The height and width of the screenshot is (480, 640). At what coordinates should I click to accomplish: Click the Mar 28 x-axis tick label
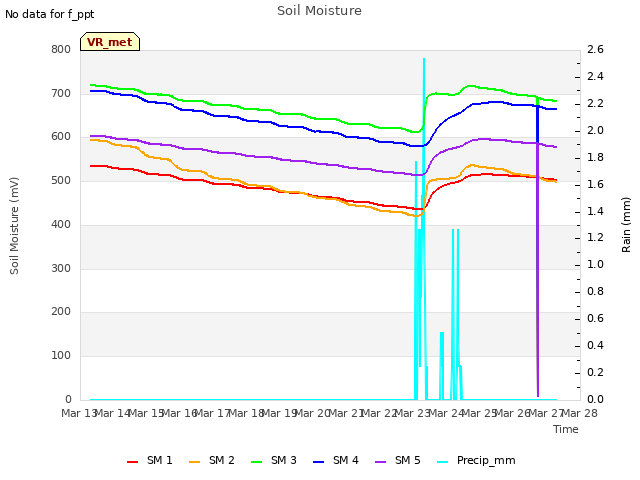point(580,413)
